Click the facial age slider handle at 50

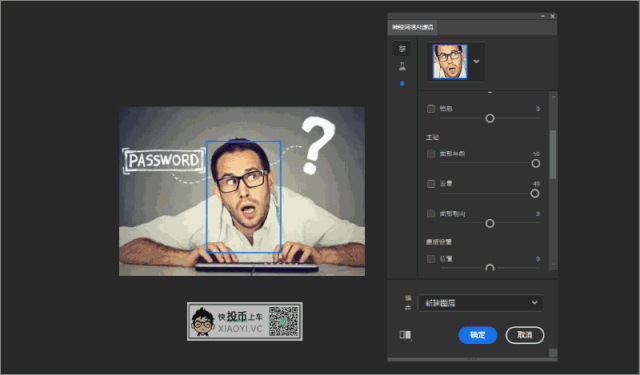tap(536, 163)
